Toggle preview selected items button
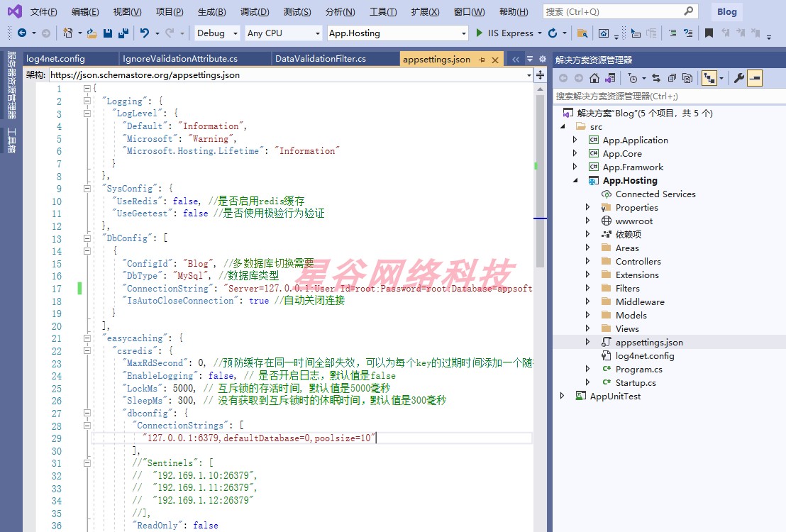786x532 pixels. point(755,78)
